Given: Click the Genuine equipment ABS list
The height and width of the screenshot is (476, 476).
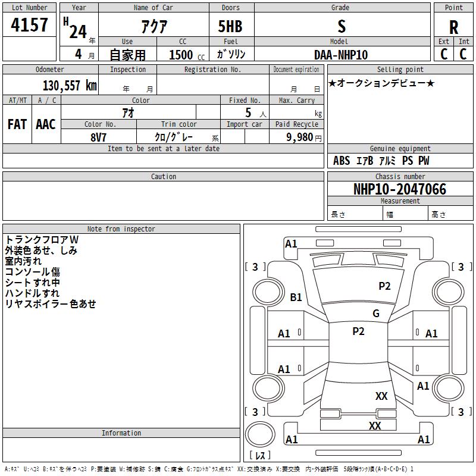Looking at the screenshot, I should click(381, 161).
